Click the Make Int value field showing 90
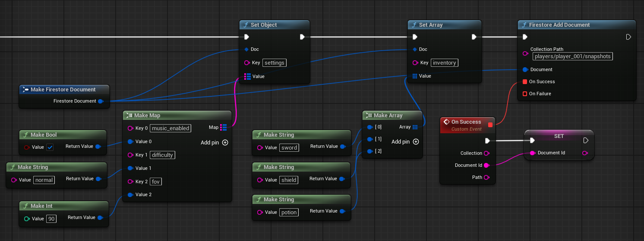The height and width of the screenshot is (241, 644). click(51, 219)
